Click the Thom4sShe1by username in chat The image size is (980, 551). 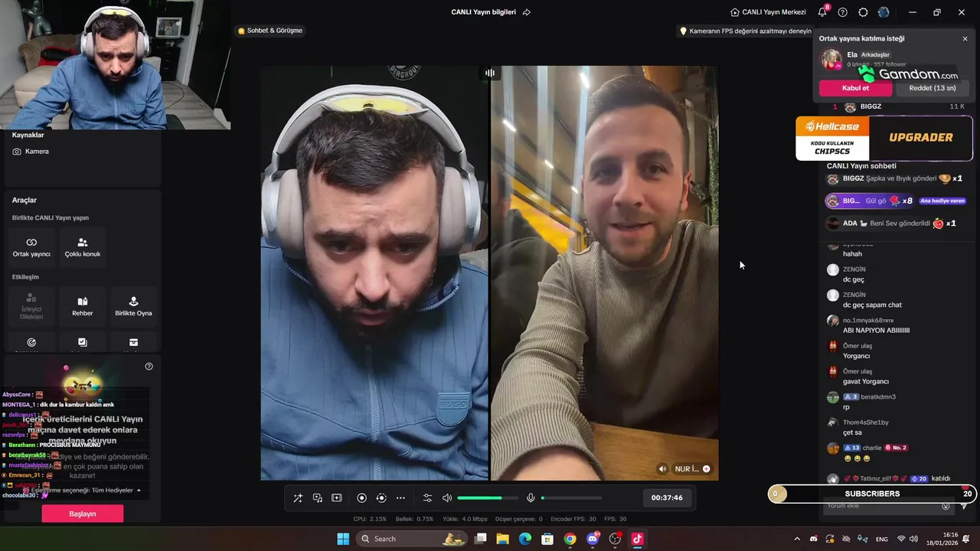(866, 422)
